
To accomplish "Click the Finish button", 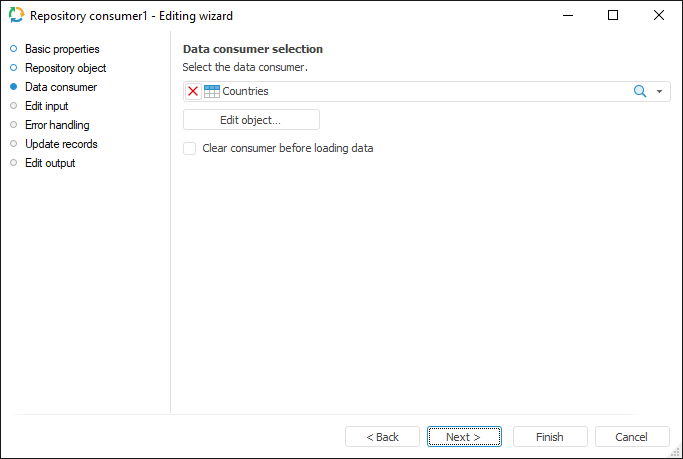I will (550, 437).
